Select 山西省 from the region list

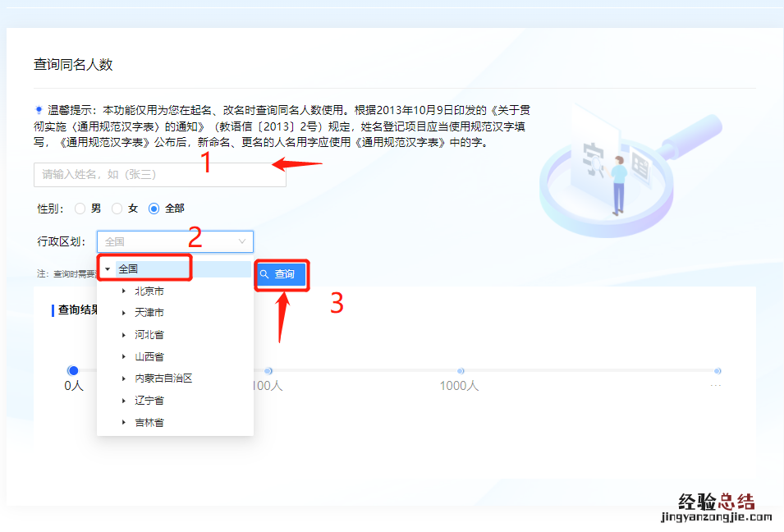tap(149, 356)
